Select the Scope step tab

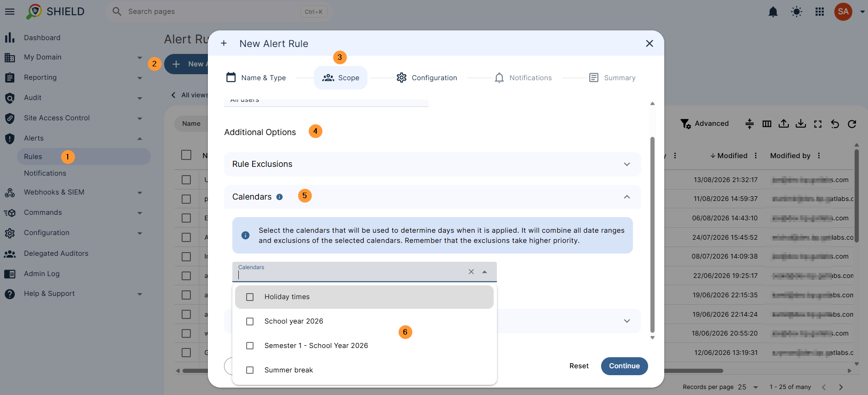coord(341,77)
